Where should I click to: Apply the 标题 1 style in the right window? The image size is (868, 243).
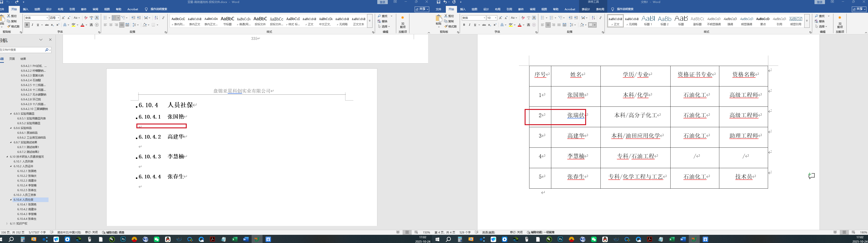[x=648, y=20]
